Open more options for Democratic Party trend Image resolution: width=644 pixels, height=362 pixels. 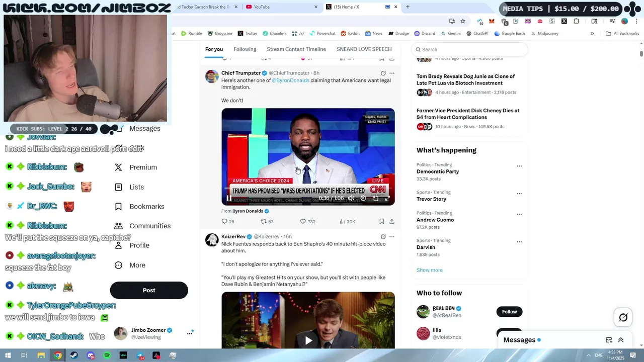point(519,166)
